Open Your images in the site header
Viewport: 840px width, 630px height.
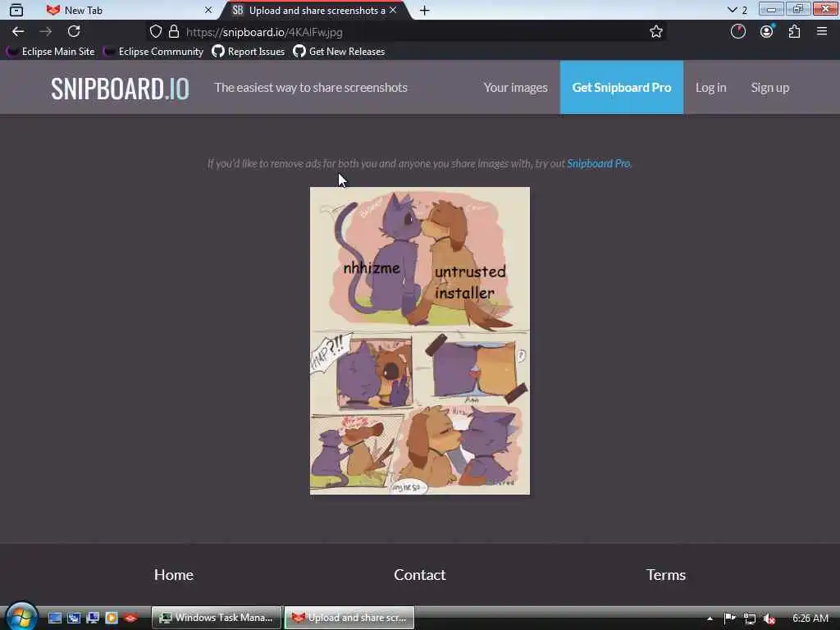[x=515, y=87]
